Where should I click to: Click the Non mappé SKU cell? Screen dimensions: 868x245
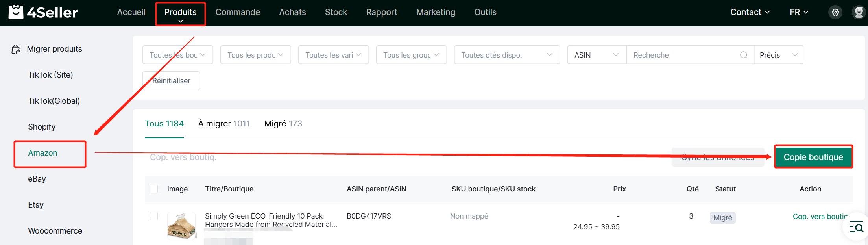point(469,216)
